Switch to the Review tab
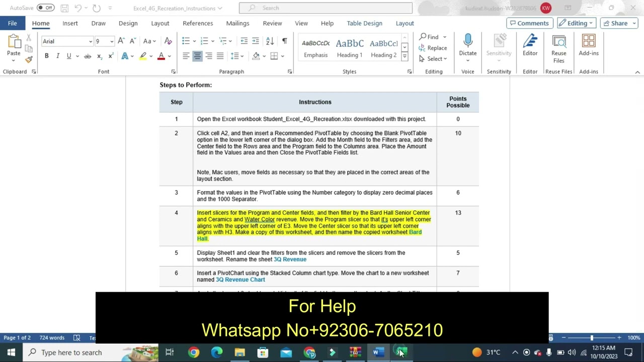This screenshot has height=362, width=644. coord(272,23)
